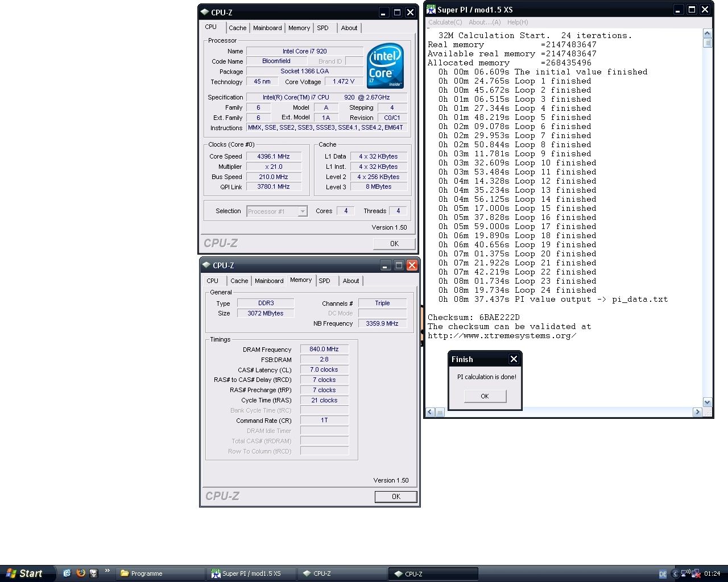Switch to the Programme folder taskbar button

(x=160, y=573)
